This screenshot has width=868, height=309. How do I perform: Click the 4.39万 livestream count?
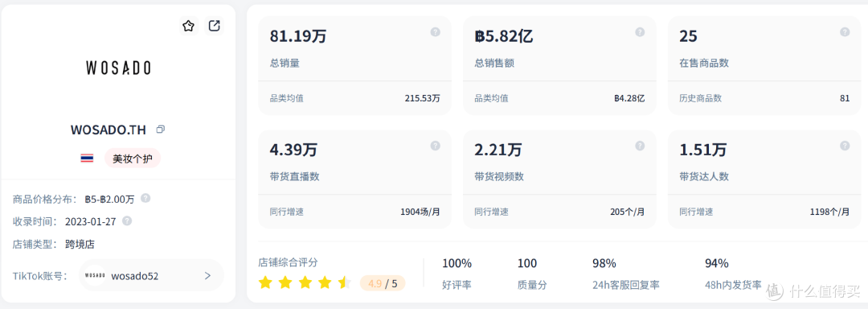click(293, 150)
